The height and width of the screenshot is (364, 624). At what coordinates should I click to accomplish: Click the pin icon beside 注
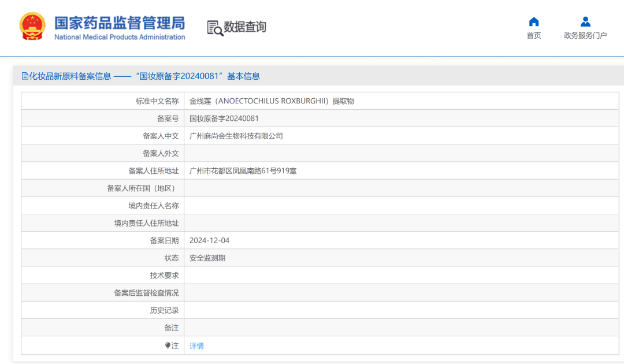point(168,346)
